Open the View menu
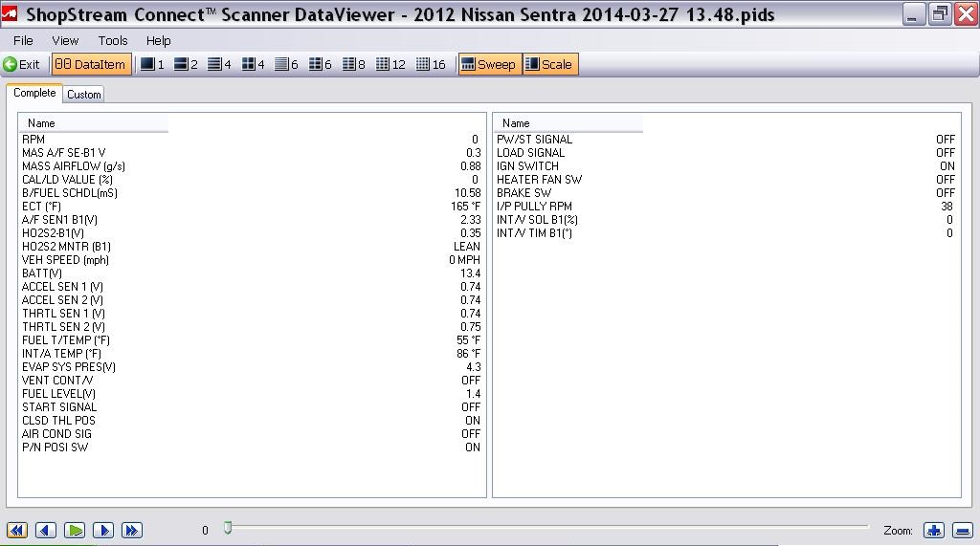 coord(65,40)
